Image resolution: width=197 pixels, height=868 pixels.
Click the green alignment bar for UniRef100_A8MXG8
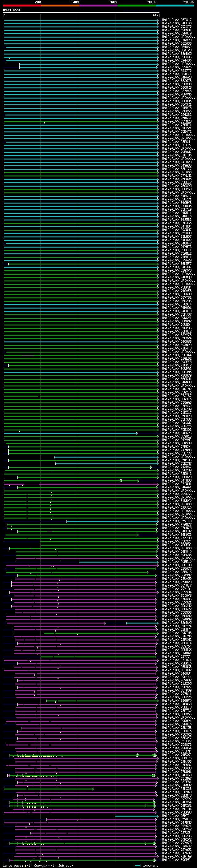coord(49,789)
